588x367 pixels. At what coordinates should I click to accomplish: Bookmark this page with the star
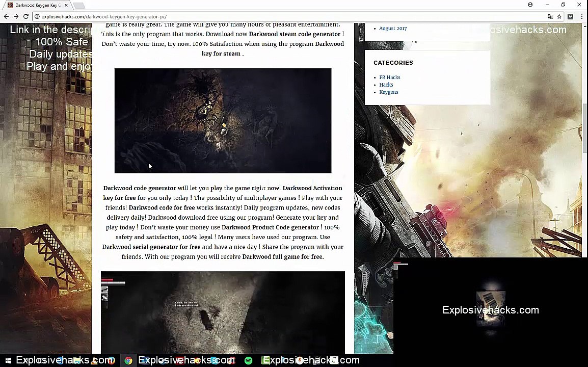[x=559, y=16]
